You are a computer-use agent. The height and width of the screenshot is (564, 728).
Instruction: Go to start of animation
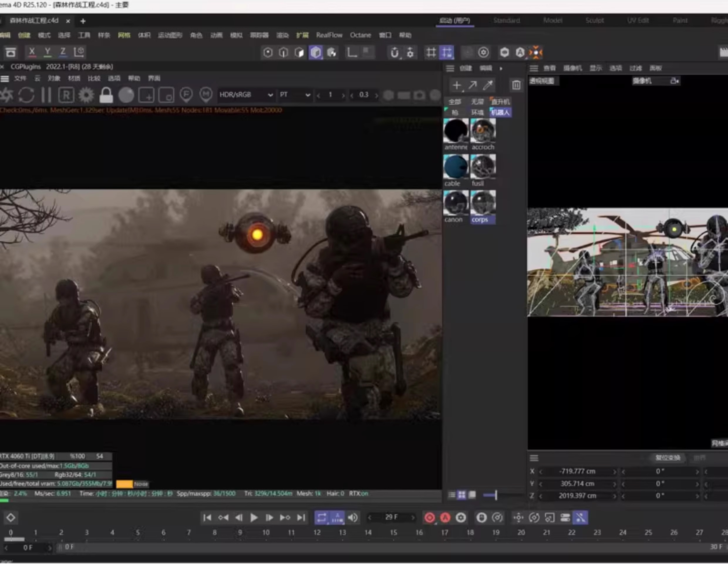click(207, 518)
